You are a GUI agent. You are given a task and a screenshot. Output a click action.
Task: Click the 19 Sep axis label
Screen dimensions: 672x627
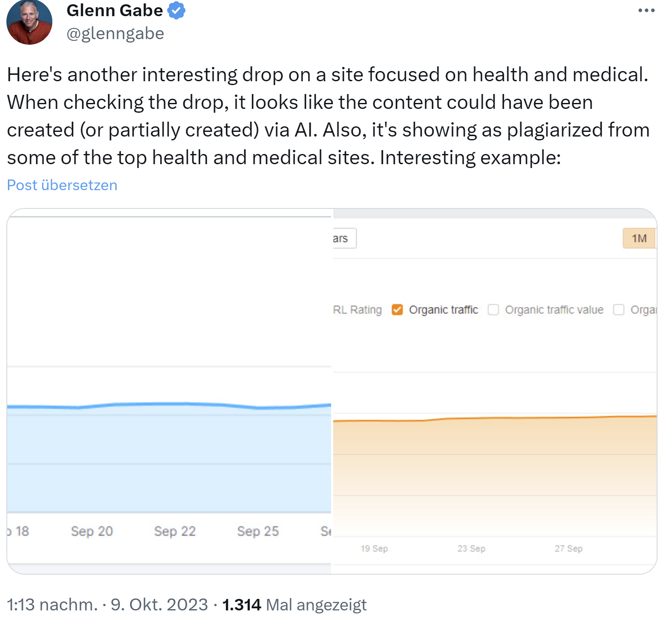click(x=374, y=548)
